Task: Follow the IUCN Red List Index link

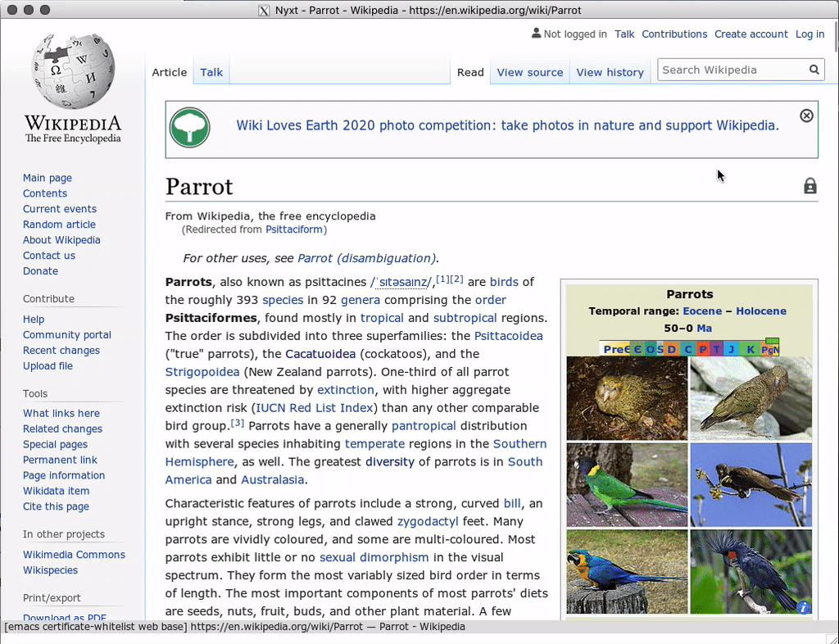Action: (314, 407)
